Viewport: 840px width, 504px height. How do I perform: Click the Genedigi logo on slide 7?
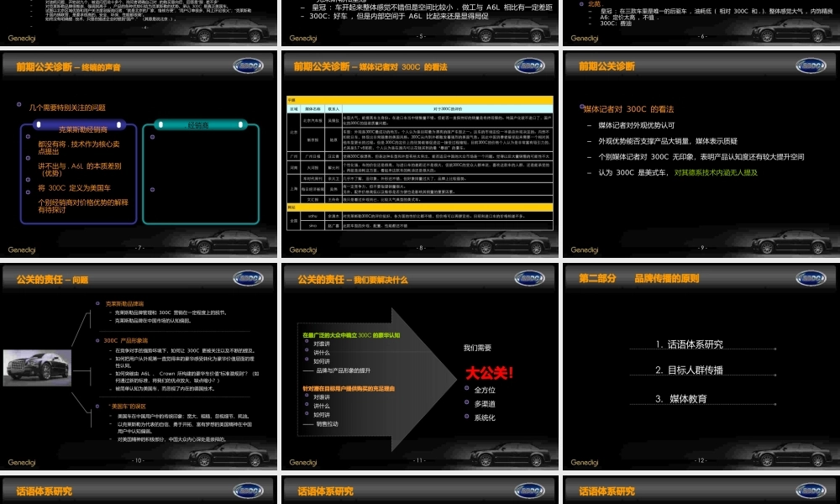pos(22,250)
